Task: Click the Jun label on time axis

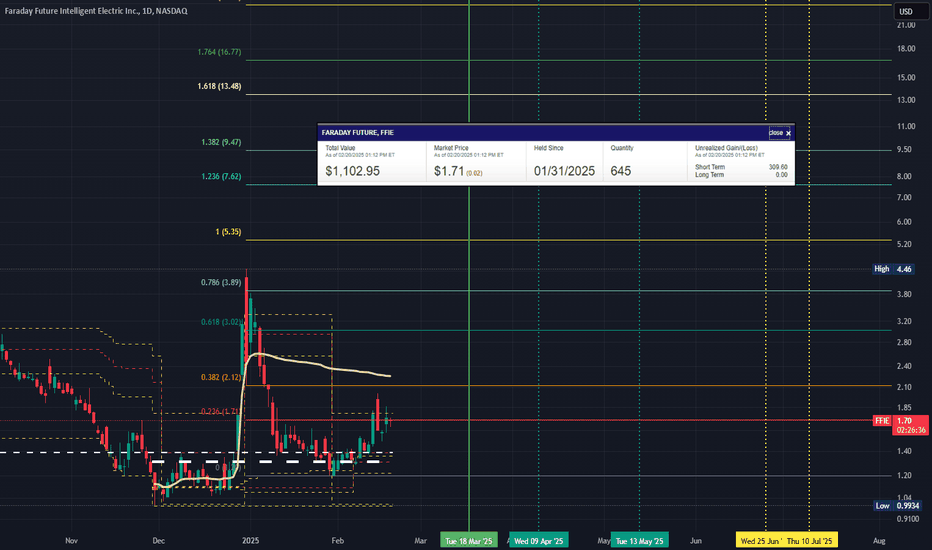Action: (x=695, y=540)
